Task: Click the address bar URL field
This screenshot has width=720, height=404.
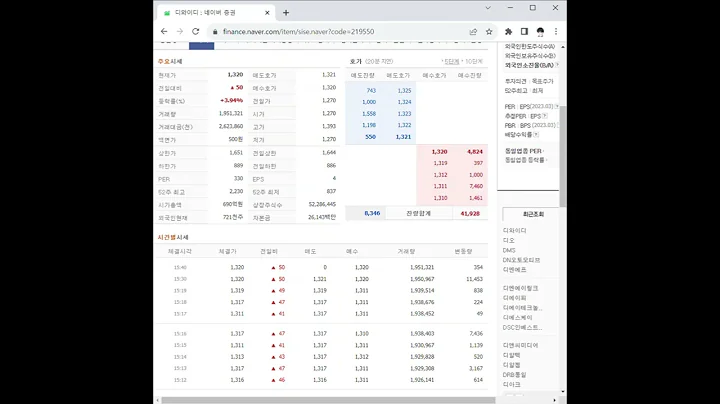Action: (340, 32)
